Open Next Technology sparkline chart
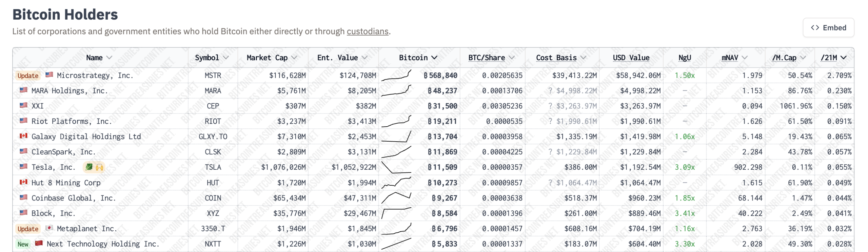Viewport: 868px width, 252px height. 396,244
